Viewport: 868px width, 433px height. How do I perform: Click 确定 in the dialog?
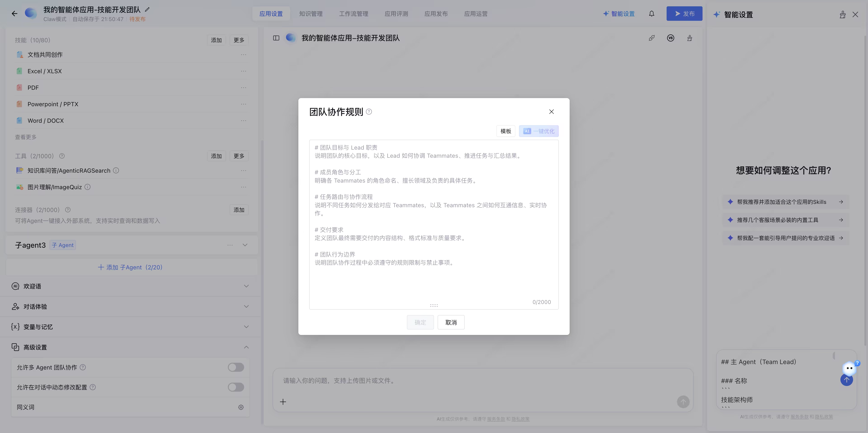420,323
